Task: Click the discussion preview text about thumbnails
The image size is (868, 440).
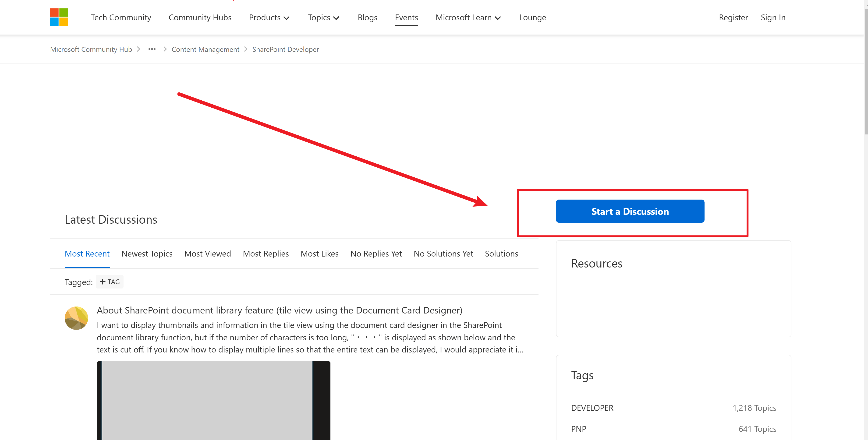Action: 310,337
